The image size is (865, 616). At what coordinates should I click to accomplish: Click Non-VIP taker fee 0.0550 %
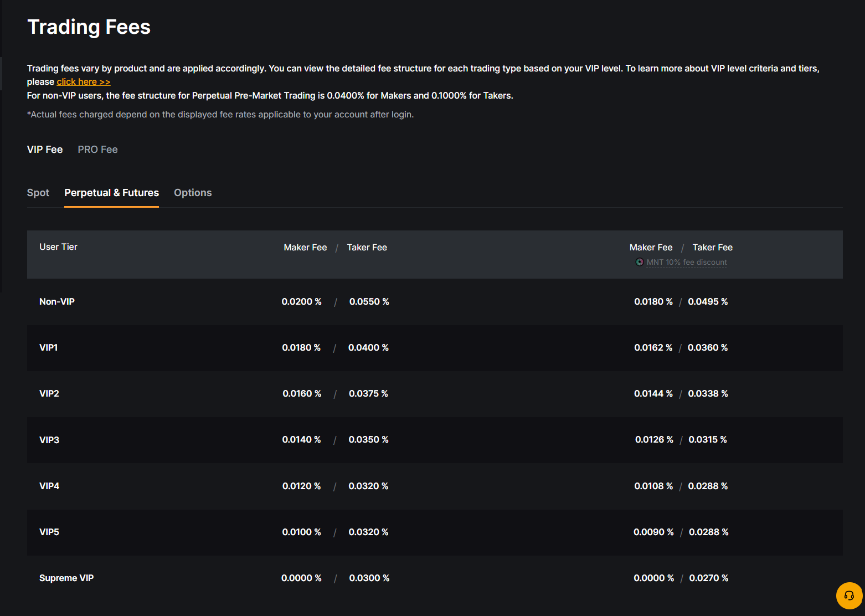coord(369,302)
